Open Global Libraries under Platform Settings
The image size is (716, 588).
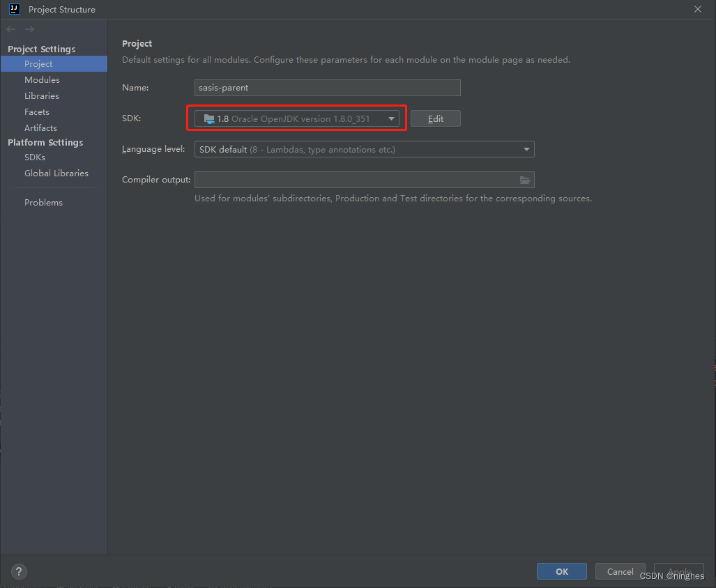56,173
